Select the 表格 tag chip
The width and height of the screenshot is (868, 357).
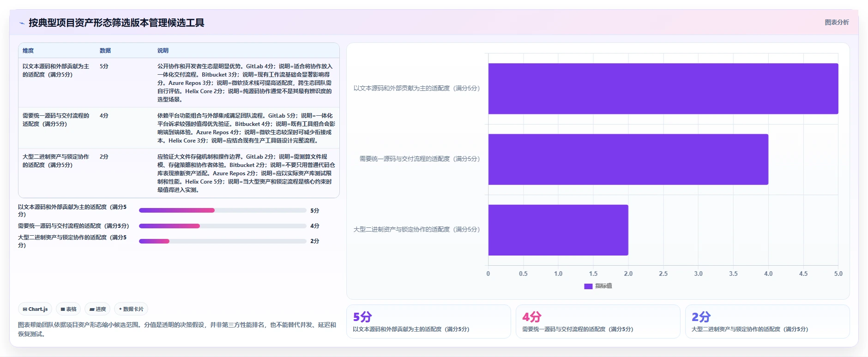pyautogui.click(x=68, y=309)
